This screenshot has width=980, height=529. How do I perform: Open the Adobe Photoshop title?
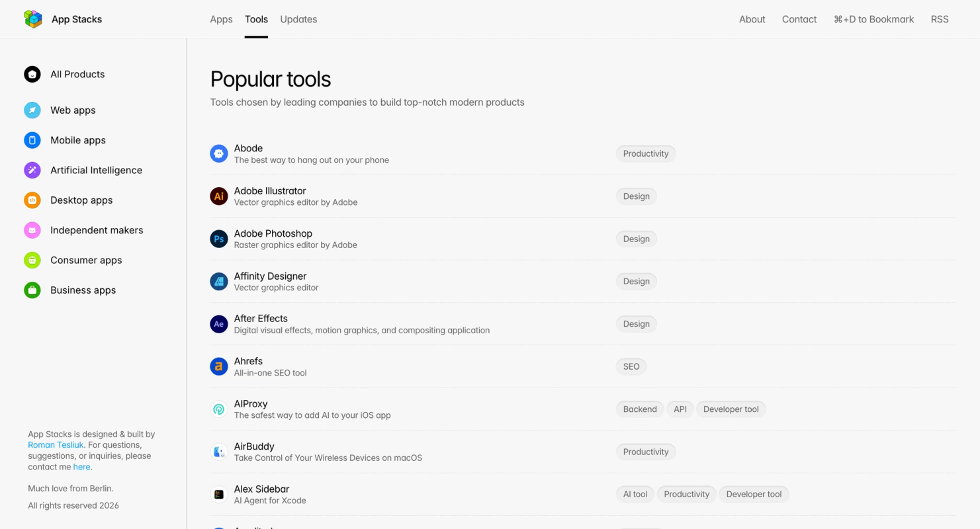pyautogui.click(x=273, y=233)
